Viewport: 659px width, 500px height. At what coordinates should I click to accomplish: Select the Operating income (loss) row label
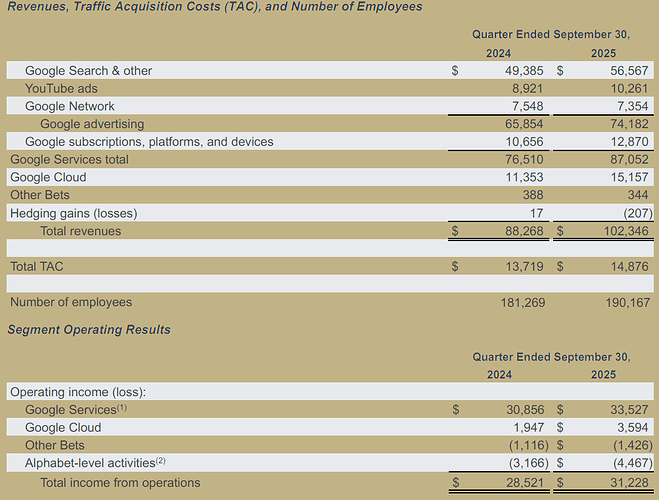[78, 392]
